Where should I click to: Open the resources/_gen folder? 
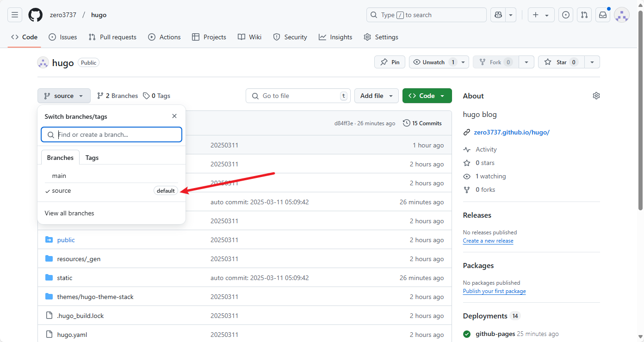point(79,259)
